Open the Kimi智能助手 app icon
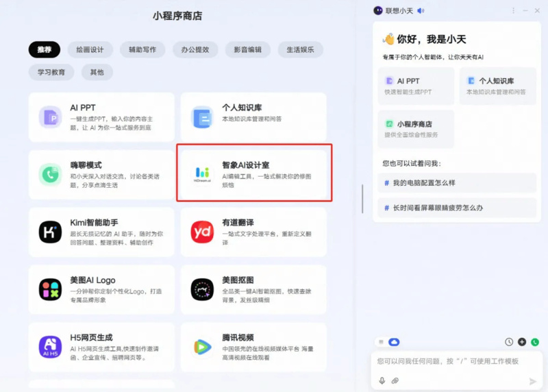The image size is (548, 392). point(50,232)
